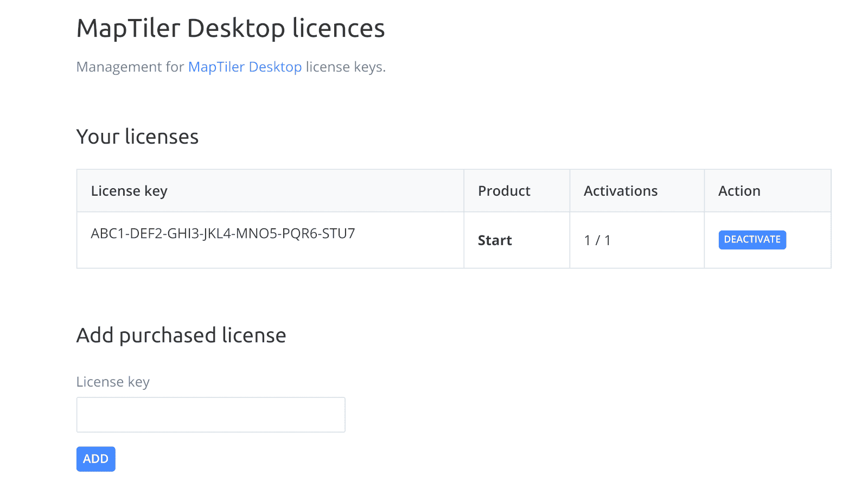Click the 1 / 1 activations value
The height and width of the screenshot is (488, 868).
click(597, 240)
